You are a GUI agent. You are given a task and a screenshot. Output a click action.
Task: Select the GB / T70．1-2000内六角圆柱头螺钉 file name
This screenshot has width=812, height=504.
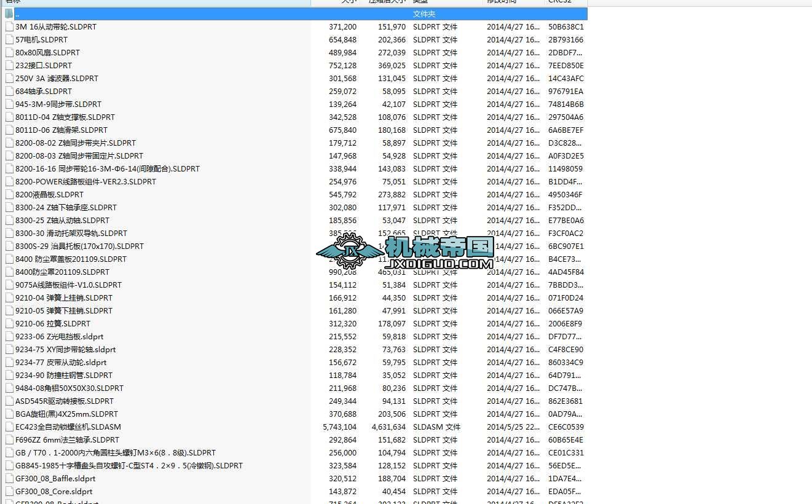(x=116, y=452)
